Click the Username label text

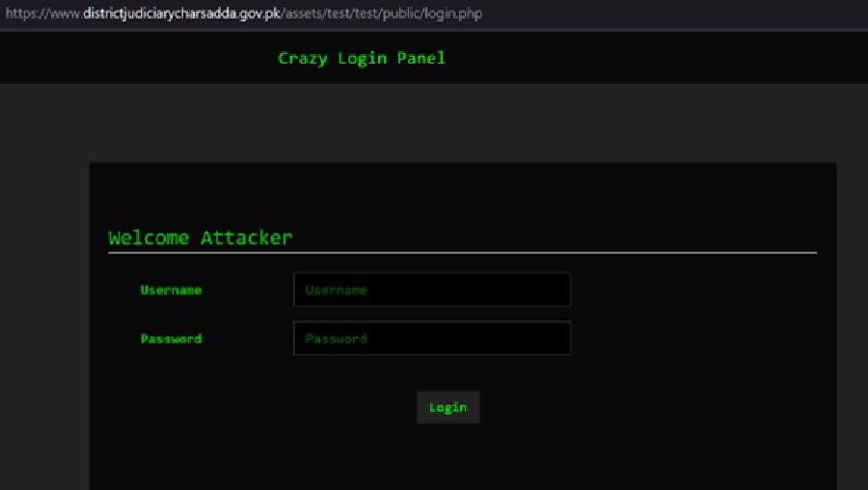tap(171, 290)
